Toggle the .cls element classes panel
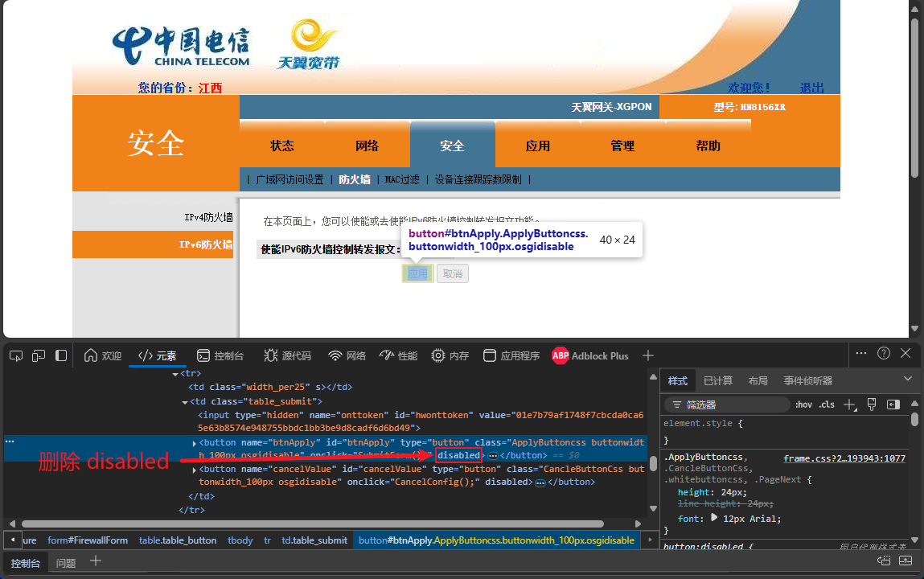 [827, 404]
